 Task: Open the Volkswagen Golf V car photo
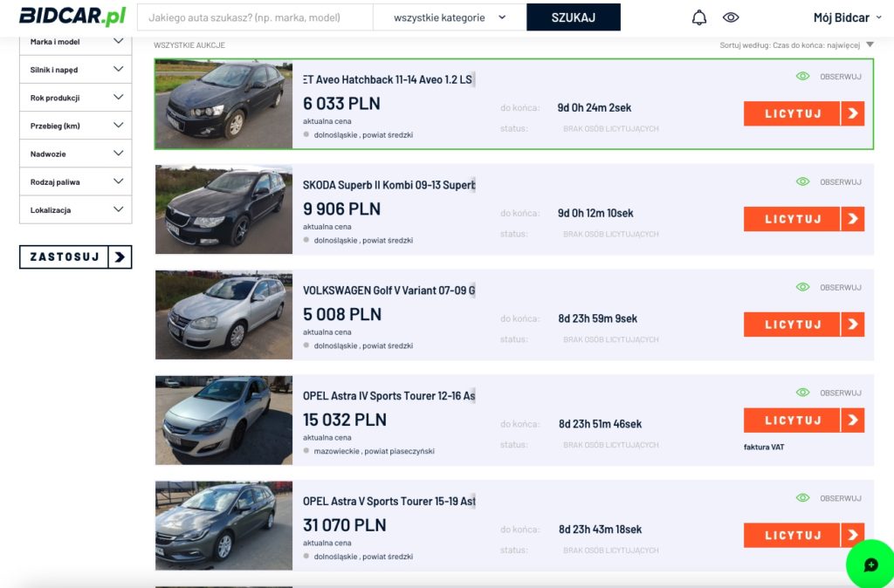pos(224,315)
